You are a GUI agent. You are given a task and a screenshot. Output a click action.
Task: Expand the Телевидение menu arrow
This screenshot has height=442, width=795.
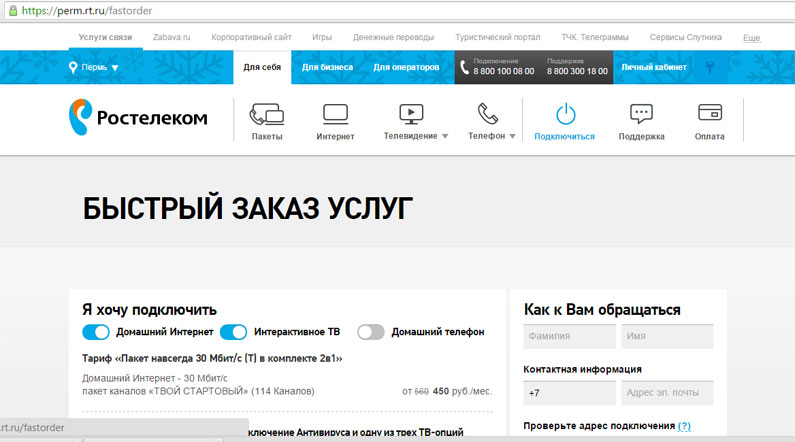[x=445, y=136]
